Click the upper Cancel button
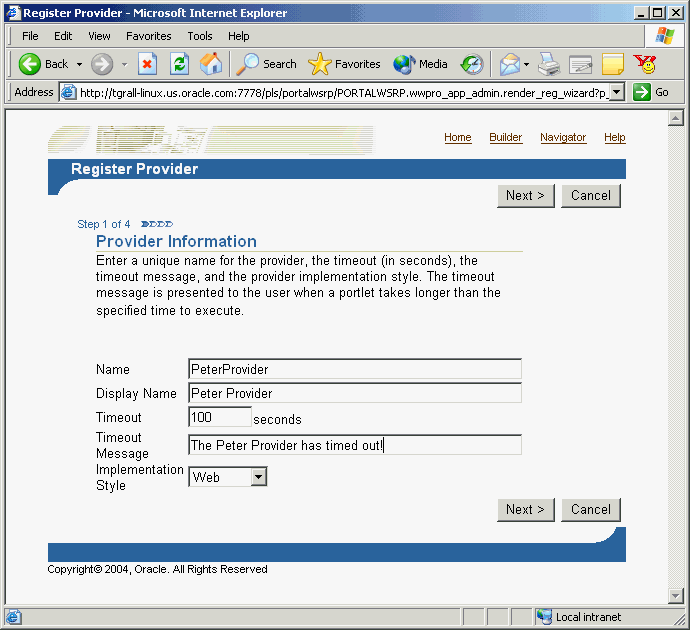Viewport: 690px width, 630px height. point(591,195)
